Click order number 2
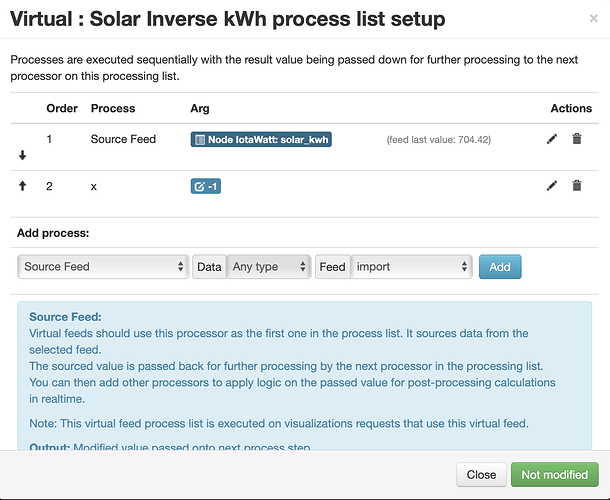 (x=49, y=186)
